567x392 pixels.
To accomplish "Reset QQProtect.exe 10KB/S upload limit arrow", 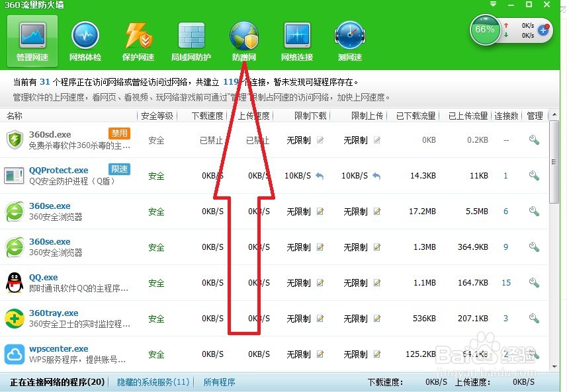I will 376,176.
